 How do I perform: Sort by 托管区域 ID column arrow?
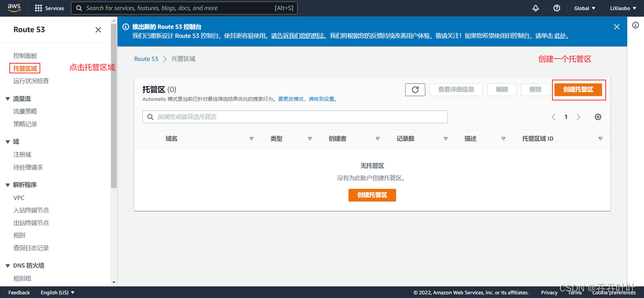click(600, 139)
